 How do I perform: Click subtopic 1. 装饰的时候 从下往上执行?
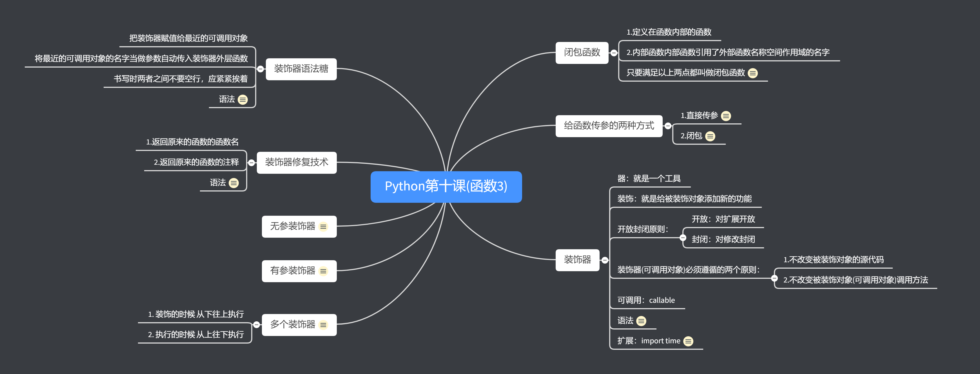pos(195,314)
